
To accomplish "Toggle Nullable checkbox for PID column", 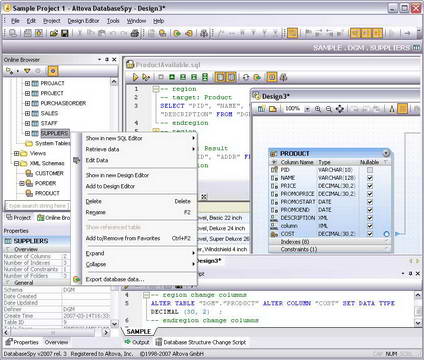I will click(x=370, y=170).
